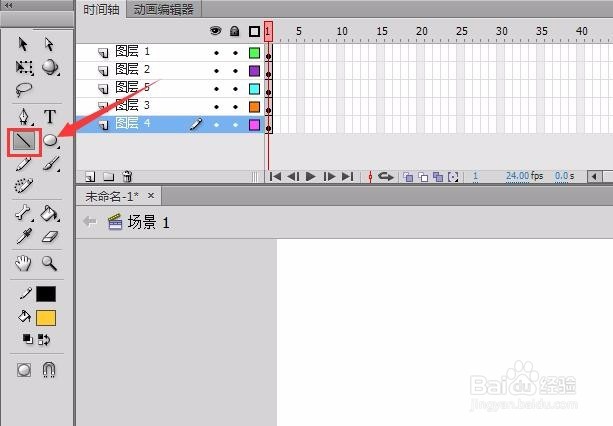Select the Eyedropper tool
The width and height of the screenshot is (613, 426).
tap(24, 236)
